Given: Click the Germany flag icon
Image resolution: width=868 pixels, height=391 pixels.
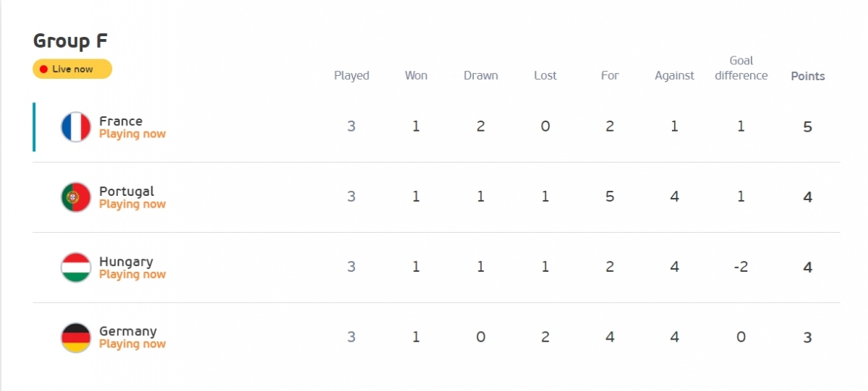Looking at the screenshot, I should (x=76, y=338).
